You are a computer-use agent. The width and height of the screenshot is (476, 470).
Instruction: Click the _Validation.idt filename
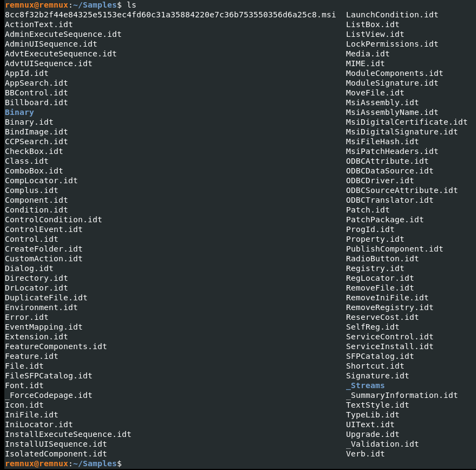[x=382, y=444]
